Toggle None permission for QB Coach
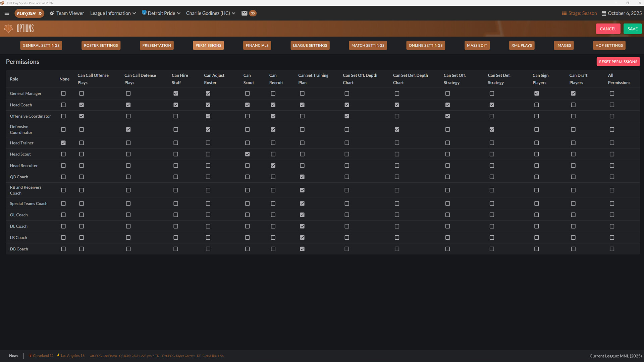This screenshot has height=362, width=644. 63,177
